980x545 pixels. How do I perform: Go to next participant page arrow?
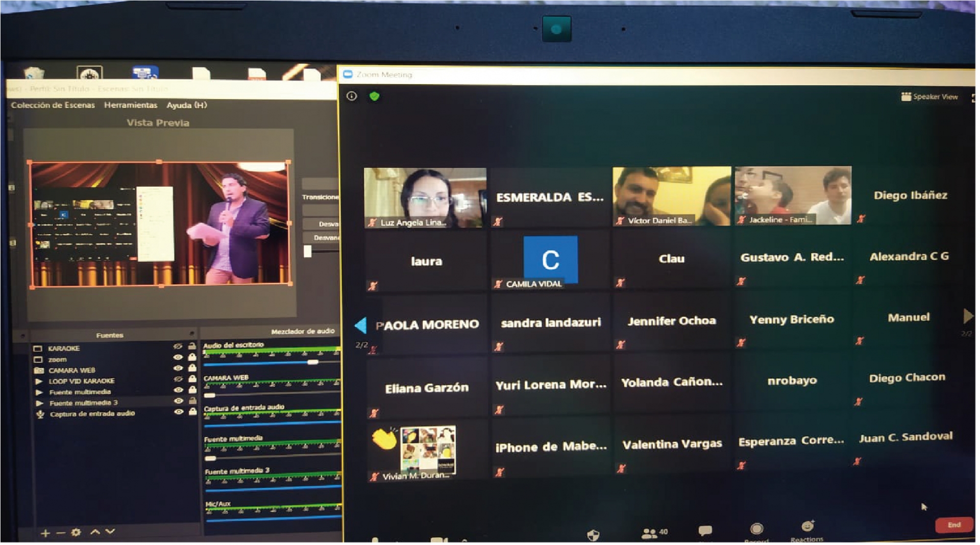[967, 316]
